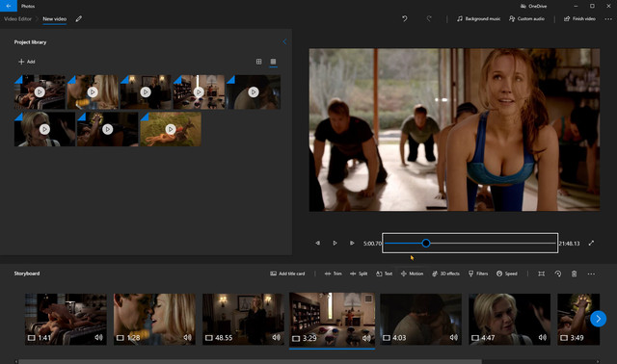The width and height of the screenshot is (617, 364).
Task: Rotate the selected clip
Action: 558,273
